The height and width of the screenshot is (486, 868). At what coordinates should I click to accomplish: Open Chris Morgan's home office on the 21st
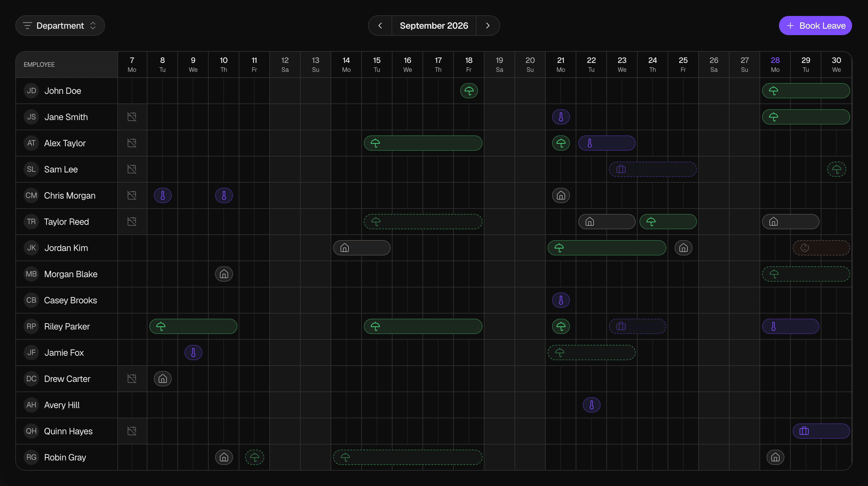point(561,196)
